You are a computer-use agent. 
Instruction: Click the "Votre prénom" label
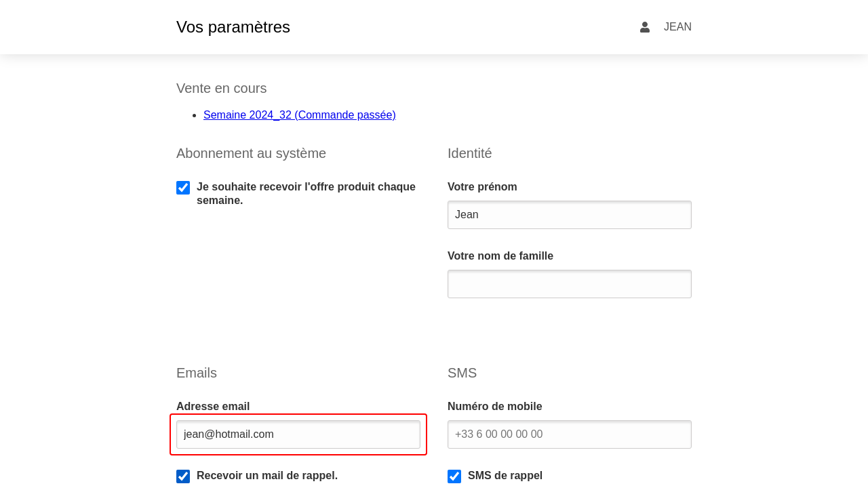(482, 187)
